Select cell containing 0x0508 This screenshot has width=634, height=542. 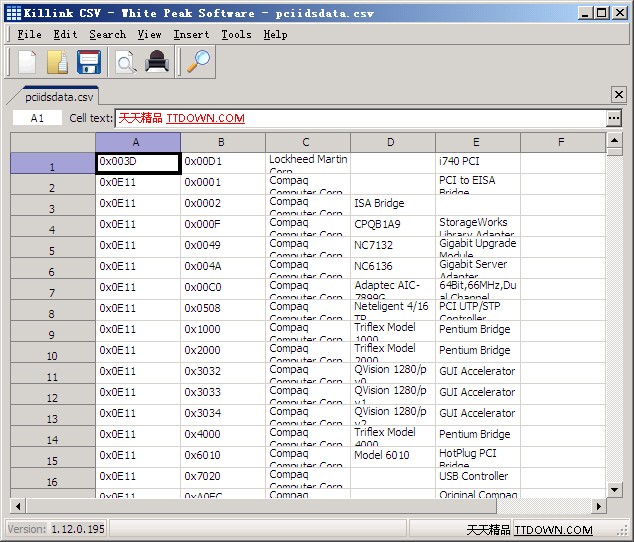point(223,310)
